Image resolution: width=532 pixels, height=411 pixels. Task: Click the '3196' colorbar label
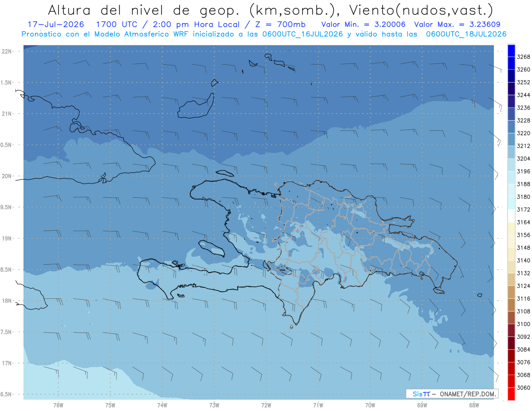pyautogui.click(x=524, y=171)
